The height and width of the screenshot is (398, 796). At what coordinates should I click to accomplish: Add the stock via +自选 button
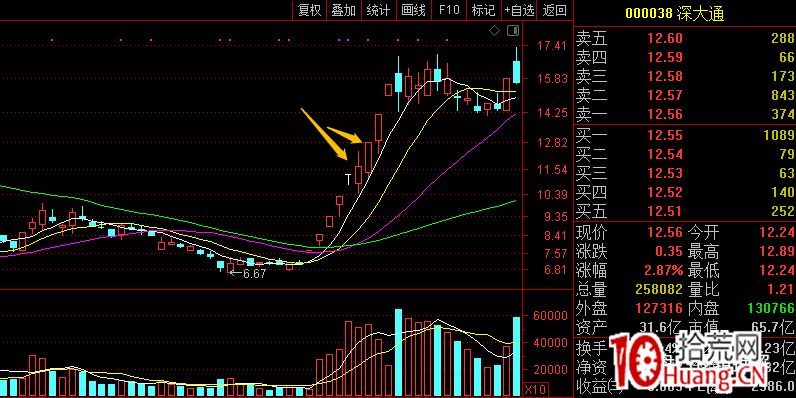pos(519,10)
